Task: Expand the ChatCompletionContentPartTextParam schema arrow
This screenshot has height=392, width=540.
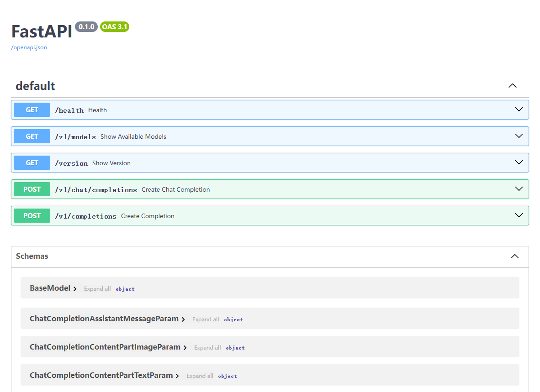Action: coord(177,376)
